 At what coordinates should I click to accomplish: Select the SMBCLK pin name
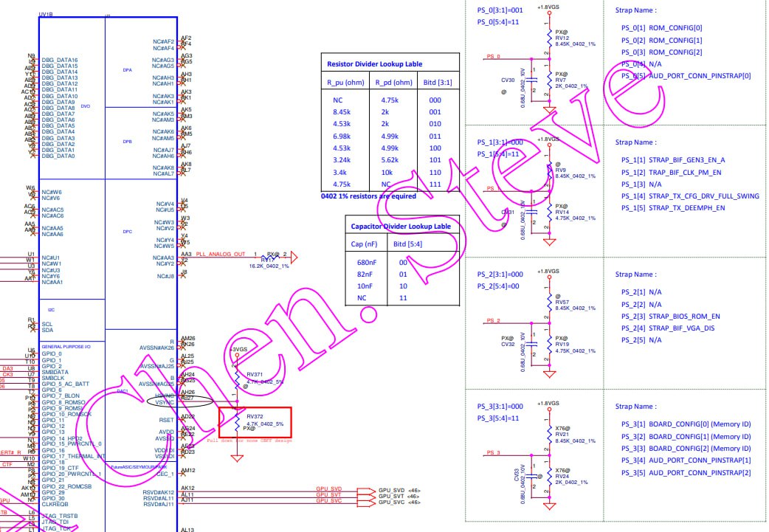click(52, 378)
